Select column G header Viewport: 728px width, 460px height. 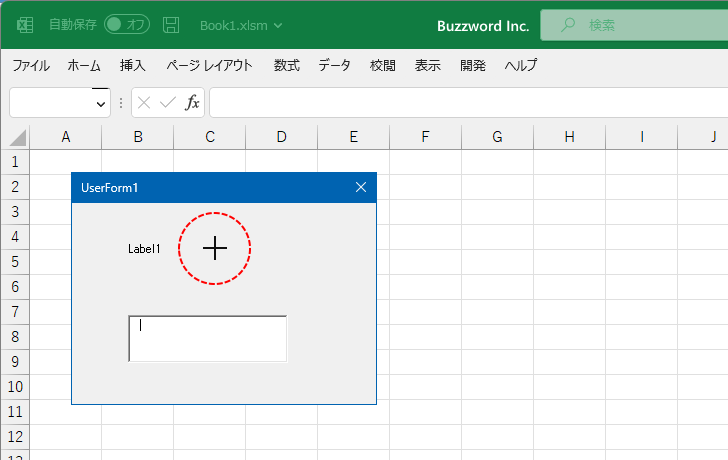click(x=498, y=137)
